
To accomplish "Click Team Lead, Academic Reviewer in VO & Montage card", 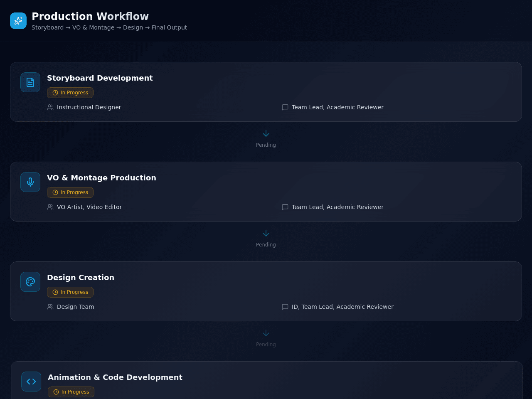I will coord(337,207).
